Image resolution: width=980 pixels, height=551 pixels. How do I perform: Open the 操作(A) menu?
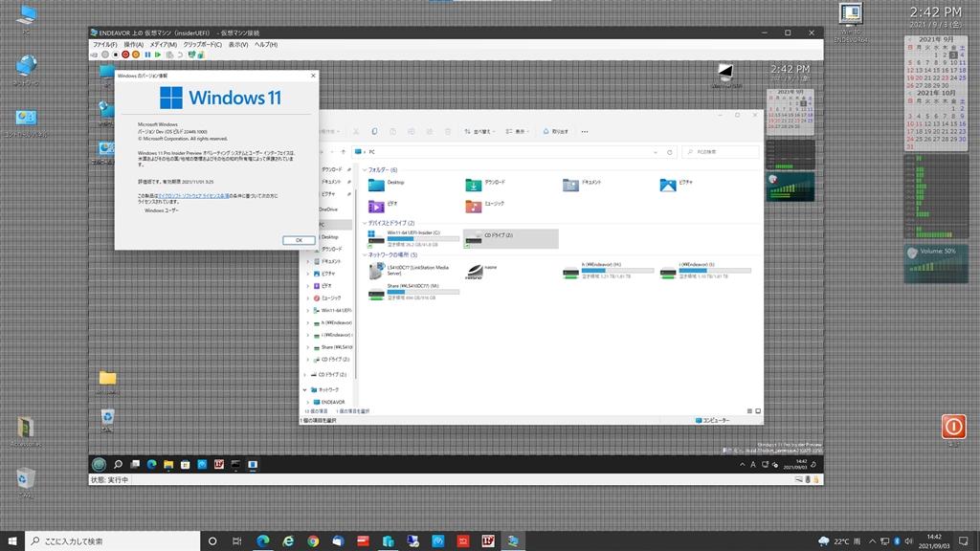pos(133,44)
